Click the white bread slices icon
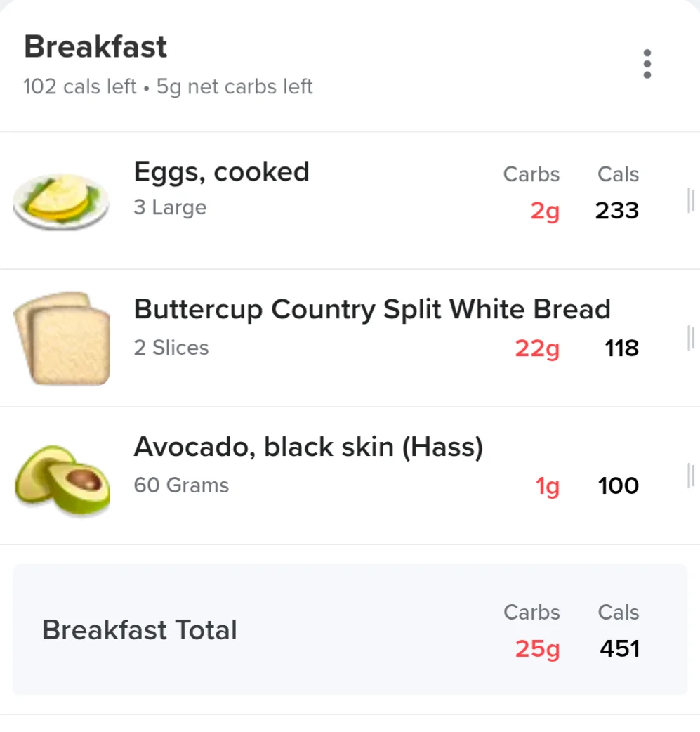 62,339
